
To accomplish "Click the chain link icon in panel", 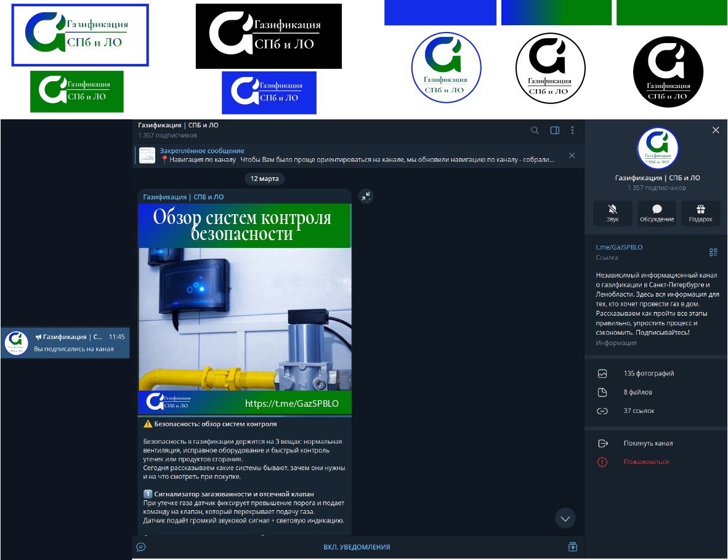I will click(x=602, y=410).
